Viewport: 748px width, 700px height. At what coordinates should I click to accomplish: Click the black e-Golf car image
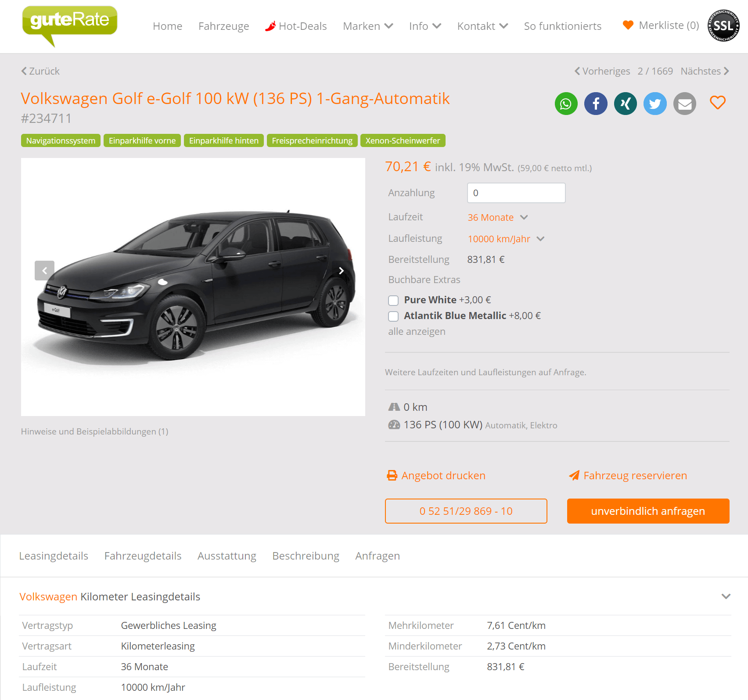click(x=193, y=287)
